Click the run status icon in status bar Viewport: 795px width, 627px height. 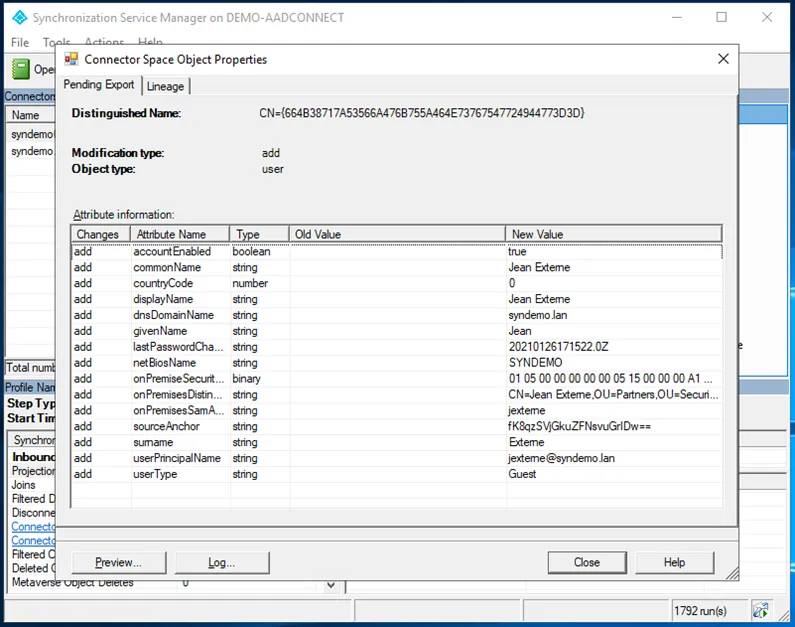click(x=761, y=609)
